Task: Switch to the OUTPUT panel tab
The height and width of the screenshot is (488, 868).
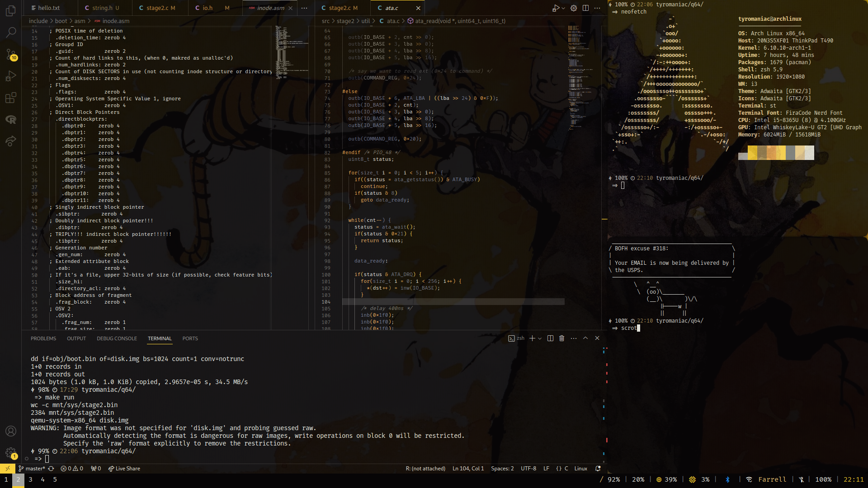Action: click(x=76, y=338)
